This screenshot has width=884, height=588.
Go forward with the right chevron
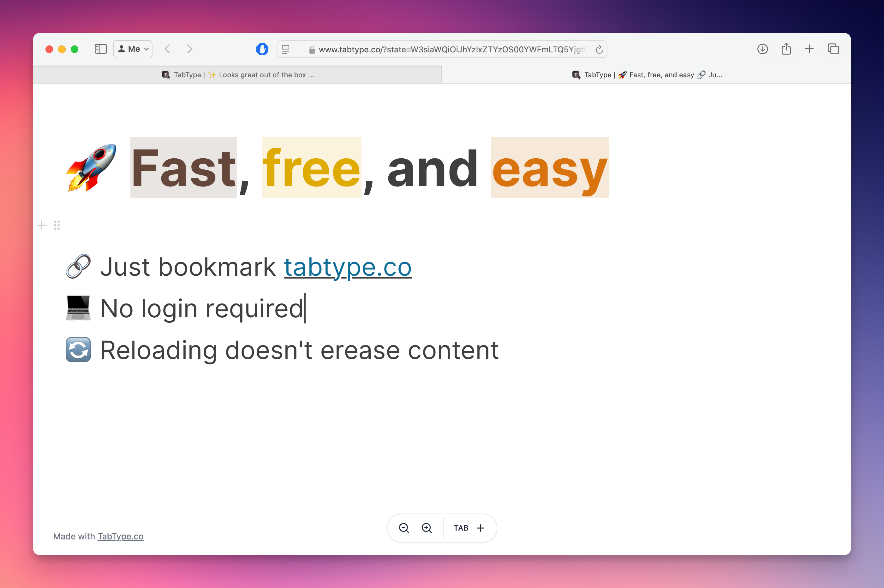[189, 49]
